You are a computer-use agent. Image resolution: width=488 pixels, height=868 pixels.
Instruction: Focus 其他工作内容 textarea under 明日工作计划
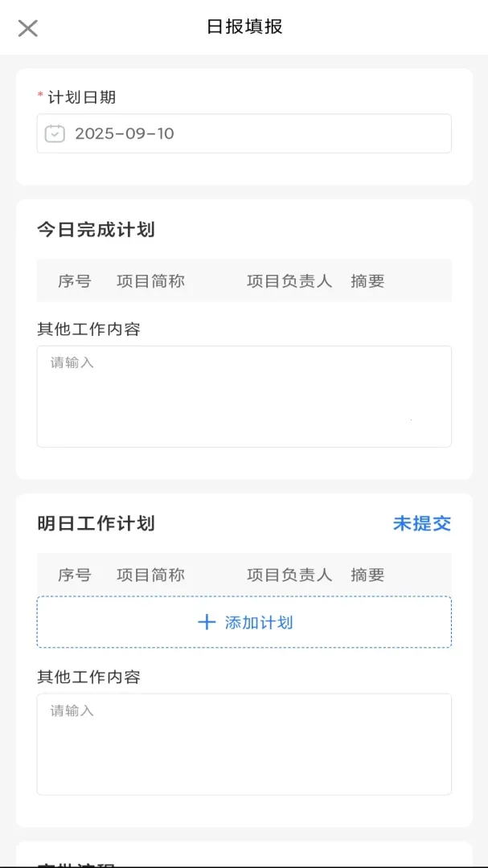pos(244,744)
